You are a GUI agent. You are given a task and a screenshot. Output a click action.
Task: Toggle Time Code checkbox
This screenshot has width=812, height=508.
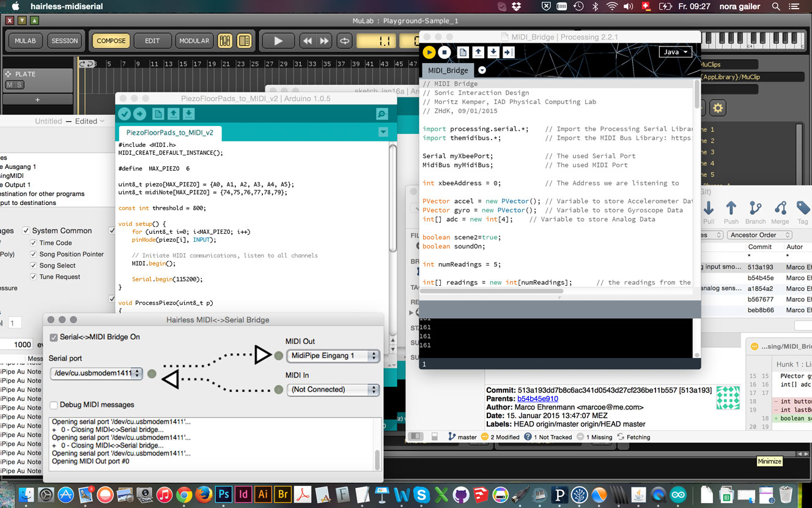(x=34, y=243)
